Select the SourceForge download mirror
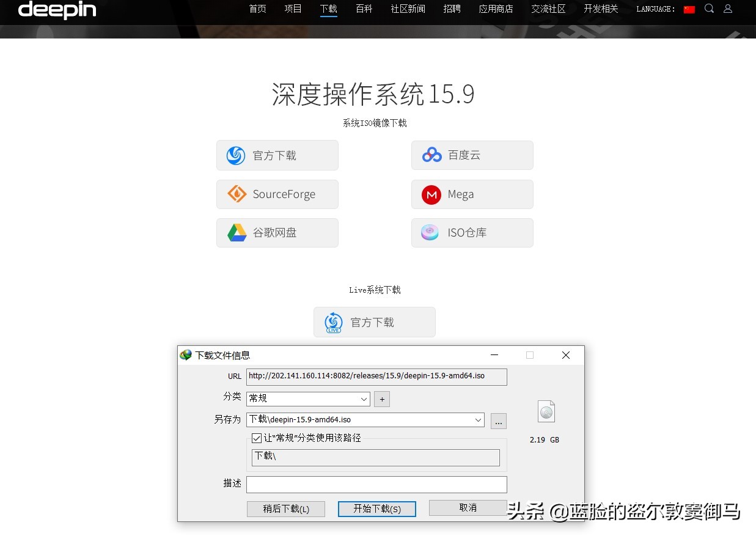This screenshot has height=536, width=756. point(277,194)
